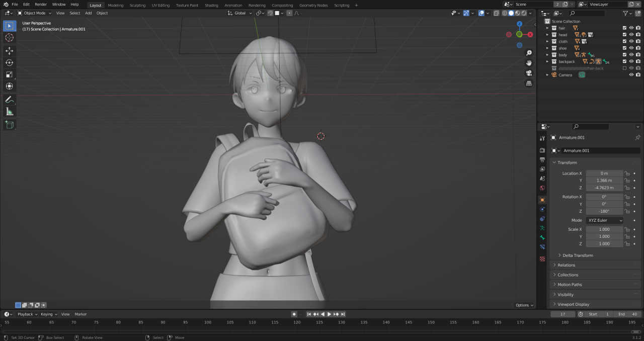The height and width of the screenshot is (341, 644).
Task: Click the 3D Cursor tool
Action: click(x=10, y=38)
